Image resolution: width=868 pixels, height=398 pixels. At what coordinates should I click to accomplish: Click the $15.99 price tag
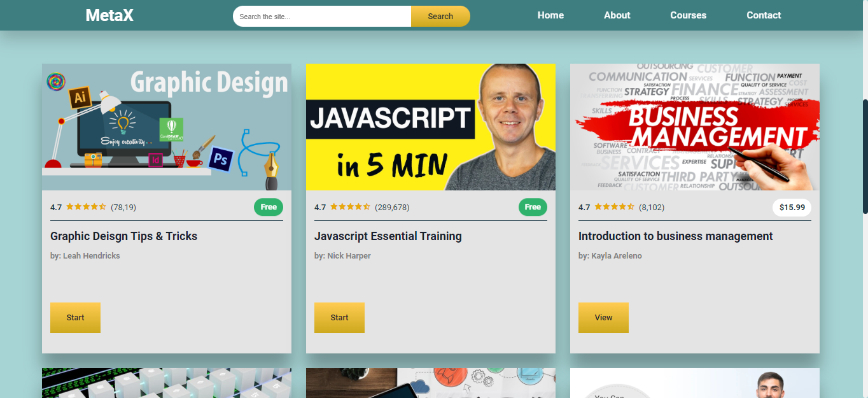pos(792,208)
